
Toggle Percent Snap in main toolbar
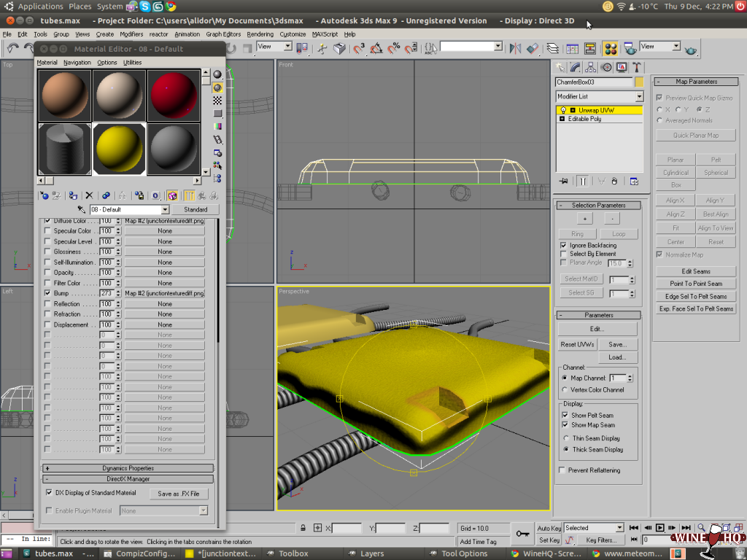393,48
